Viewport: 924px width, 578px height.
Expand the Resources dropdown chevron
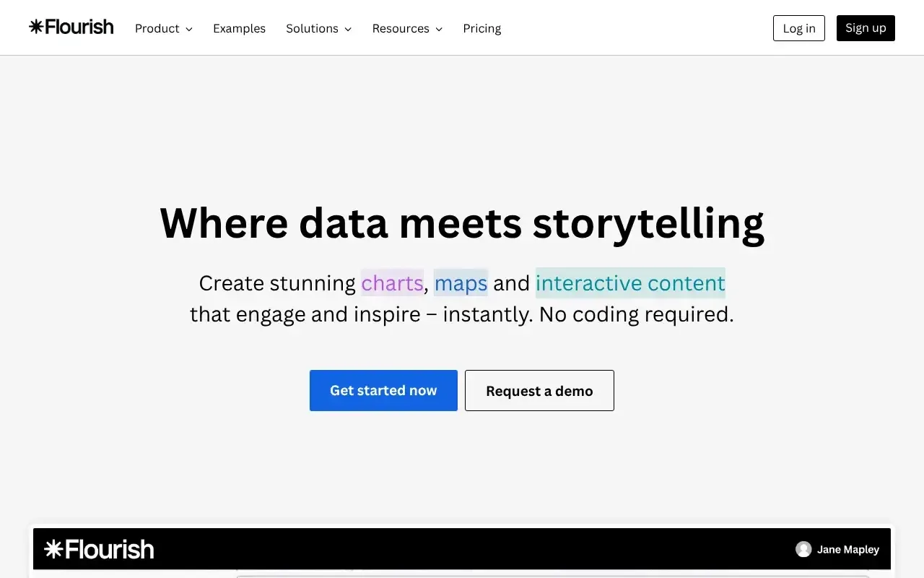pyautogui.click(x=439, y=29)
